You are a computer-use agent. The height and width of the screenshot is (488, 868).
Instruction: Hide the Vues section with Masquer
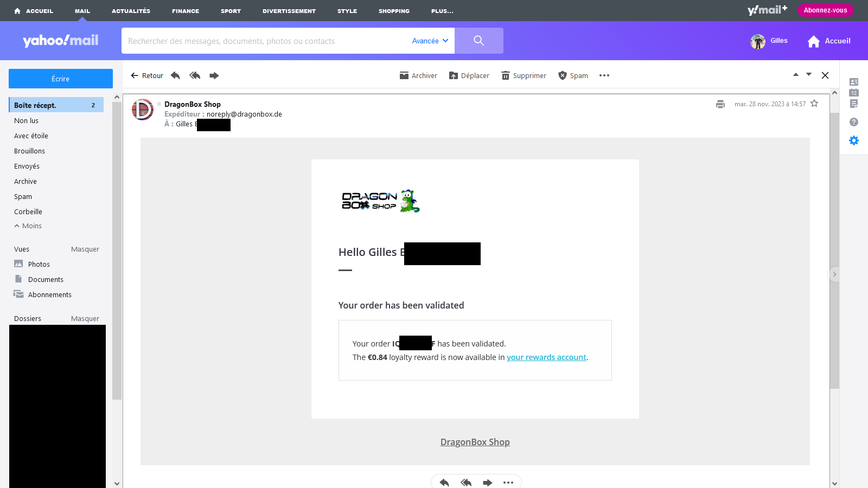pos(85,249)
